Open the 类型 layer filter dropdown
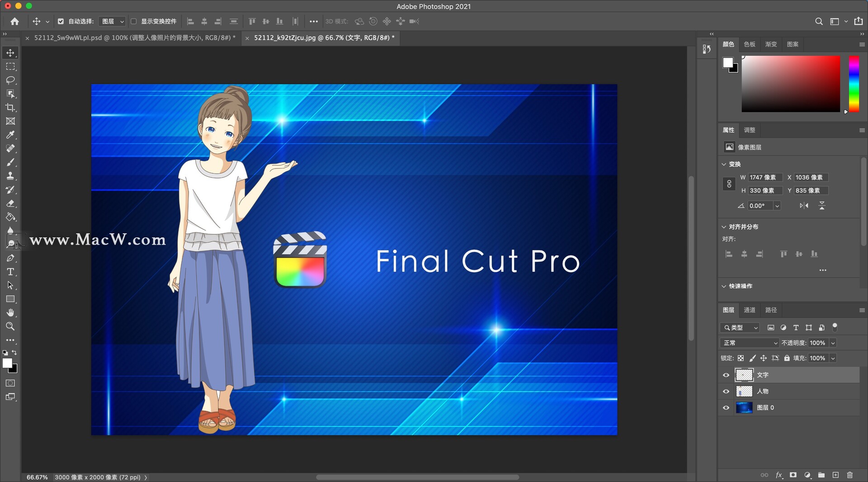 point(740,327)
